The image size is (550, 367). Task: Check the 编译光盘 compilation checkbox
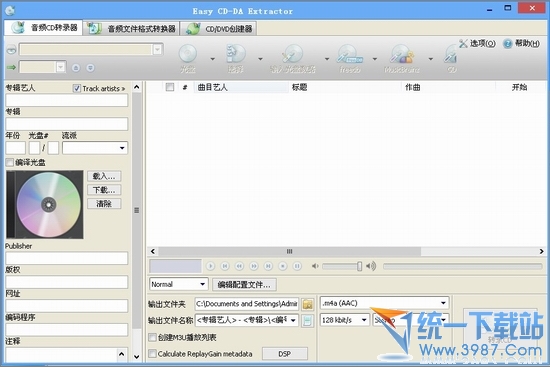coord(10,162)
